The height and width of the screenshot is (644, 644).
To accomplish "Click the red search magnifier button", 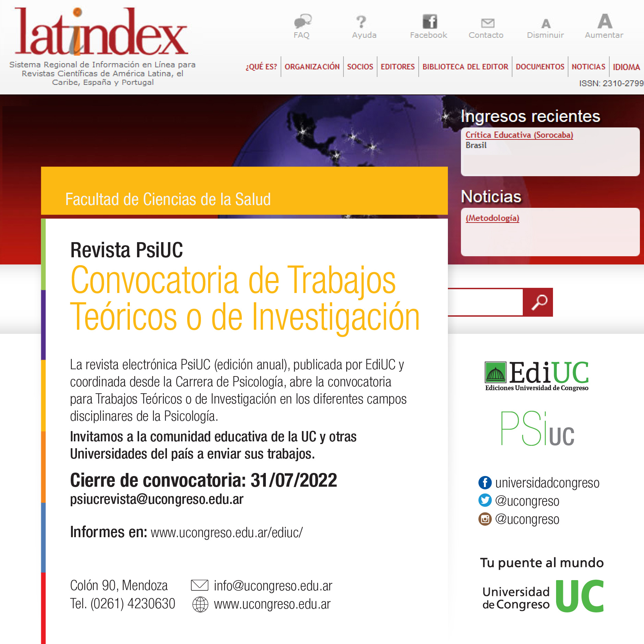I will tap(538, 302).
